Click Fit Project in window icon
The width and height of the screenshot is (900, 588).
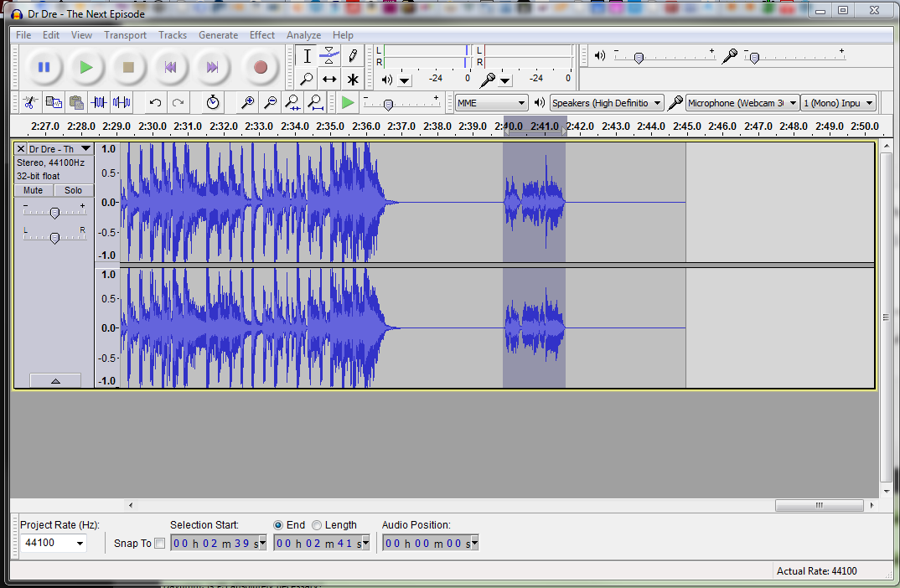tap(315, 103)
